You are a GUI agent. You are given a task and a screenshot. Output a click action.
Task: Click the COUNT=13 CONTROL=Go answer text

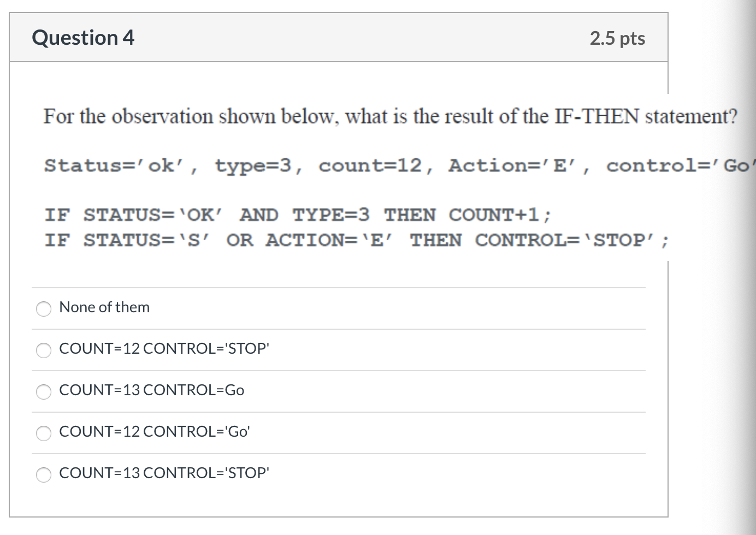coord(151,390)
